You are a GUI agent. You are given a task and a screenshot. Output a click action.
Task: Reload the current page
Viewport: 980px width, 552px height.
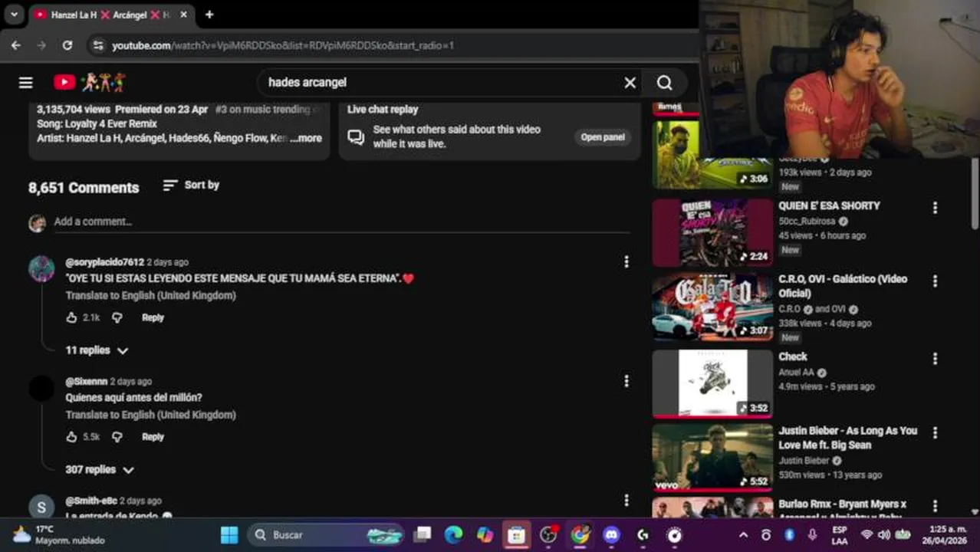(x=67, y=45)
